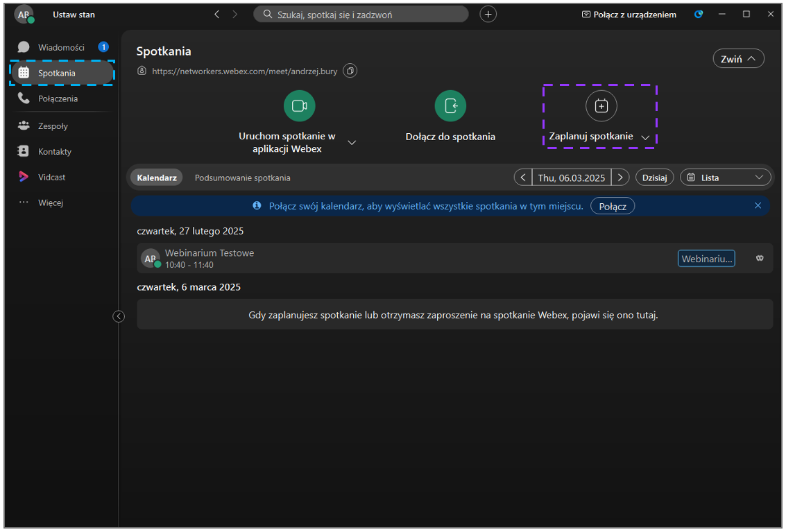The image size is (786, 532).
Task: Click the unread badge on Wiadomości
Action: 103,47
